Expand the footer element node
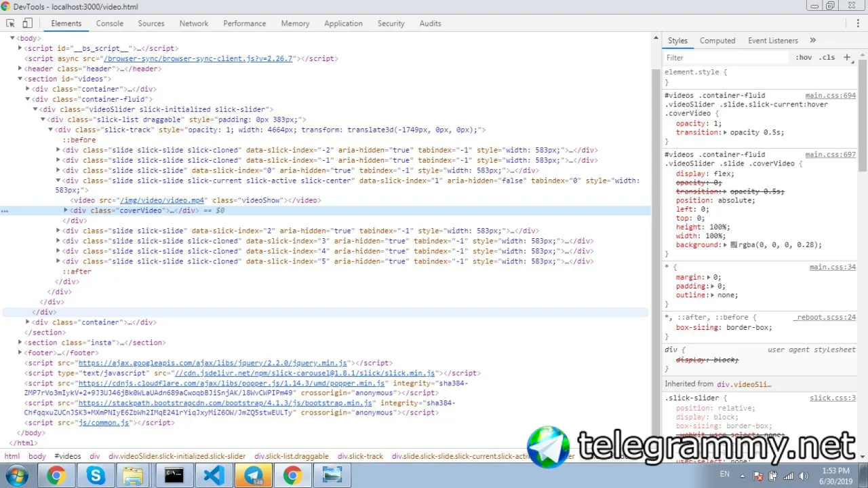This screenshot has height=488, width=868. click(x=20, y=353)
